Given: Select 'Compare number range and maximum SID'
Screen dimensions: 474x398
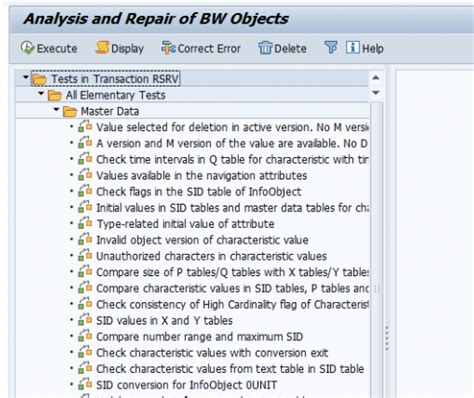Looking at the screenshot, I should point(199,336).
